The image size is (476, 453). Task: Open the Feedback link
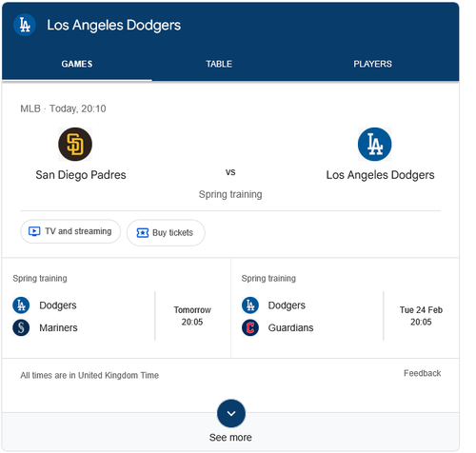point(422,373)
